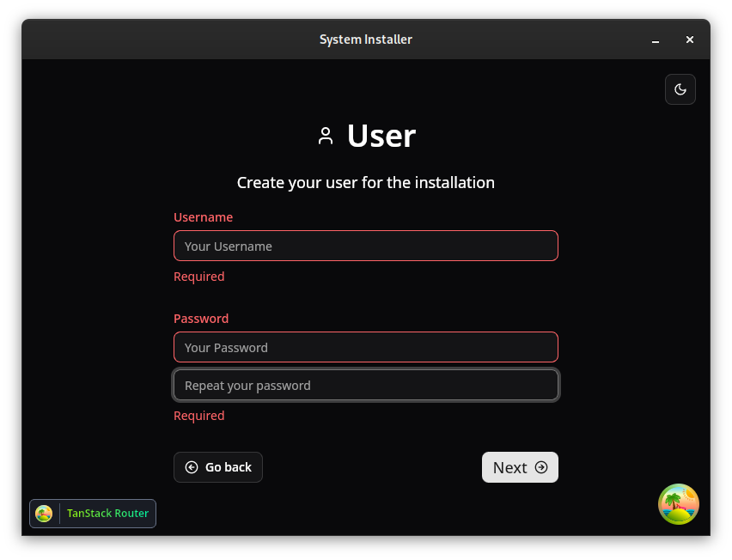Go back to the previous installer step

tap(218, 467)
